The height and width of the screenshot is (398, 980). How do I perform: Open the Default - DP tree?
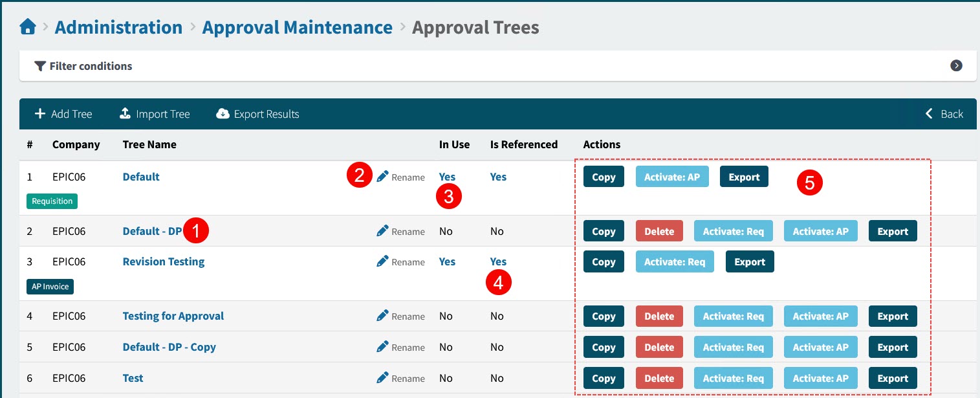[x=153, y=231]
